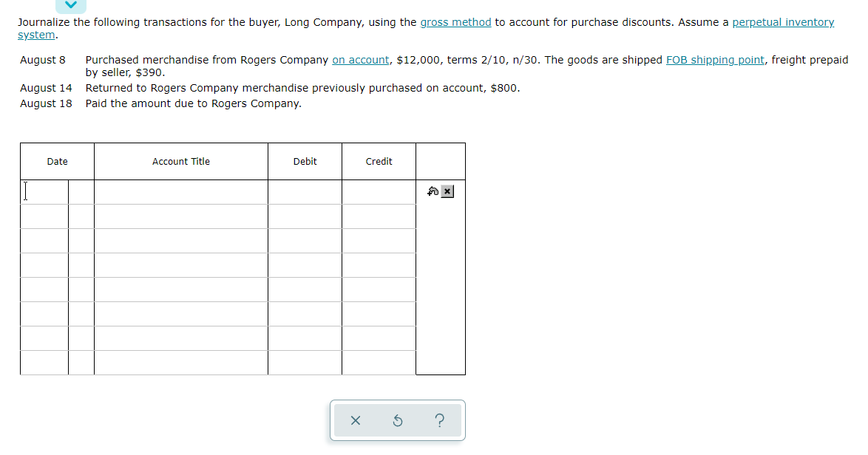Click the X delete-row icon beside the journal table
This screenshot has width=868, height=455.
coord(447,191)
